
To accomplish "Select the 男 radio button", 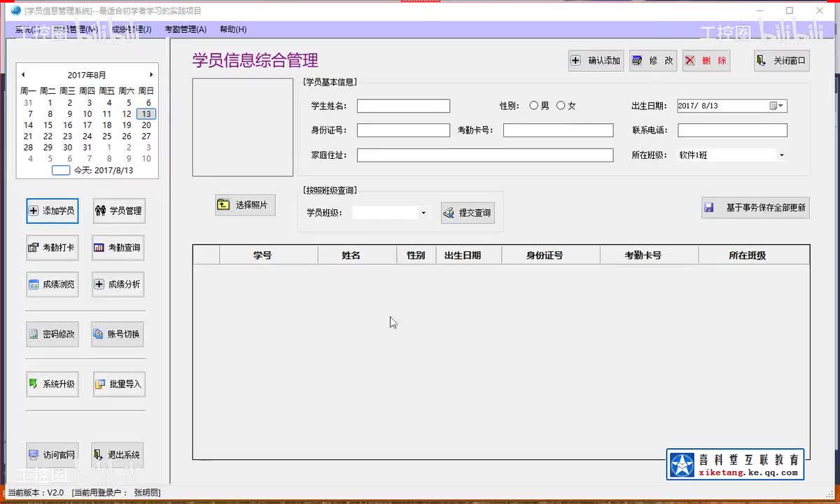I will pyautogui.click(x=534, y=106).
